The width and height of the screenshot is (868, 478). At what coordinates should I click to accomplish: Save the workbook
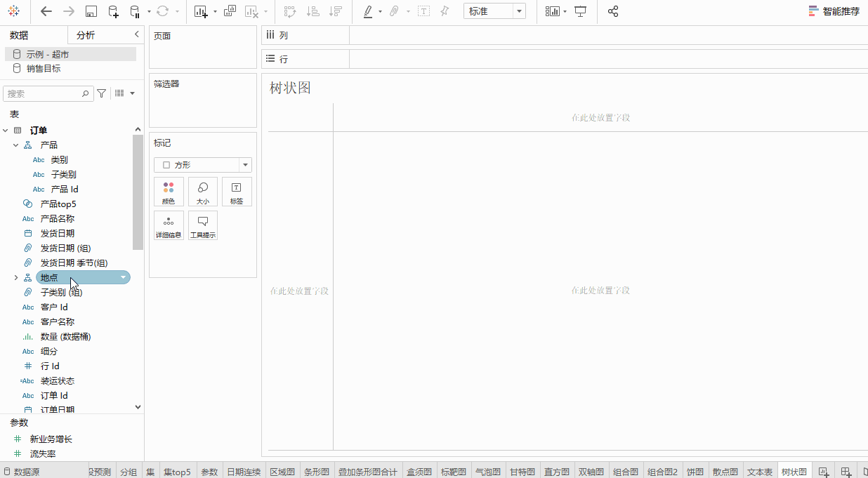(x=91, y=11)
